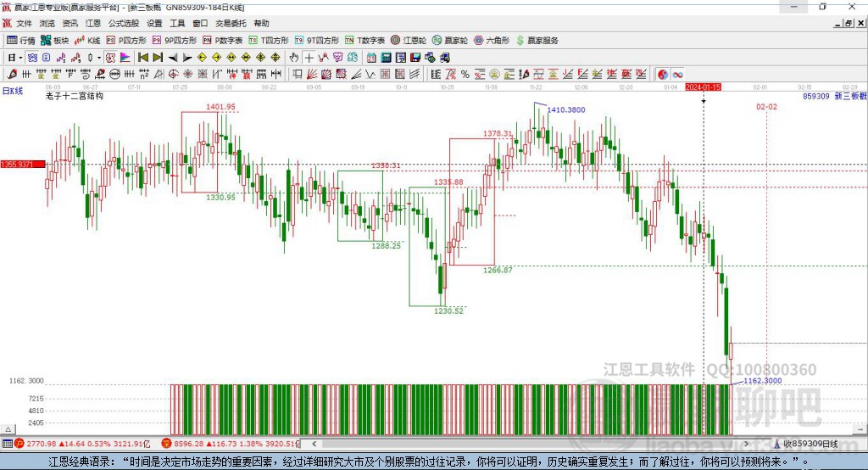Click the highlighted 2024-01-15 date marker
Viewport: 868px width, 470px height.
(703, 87)
